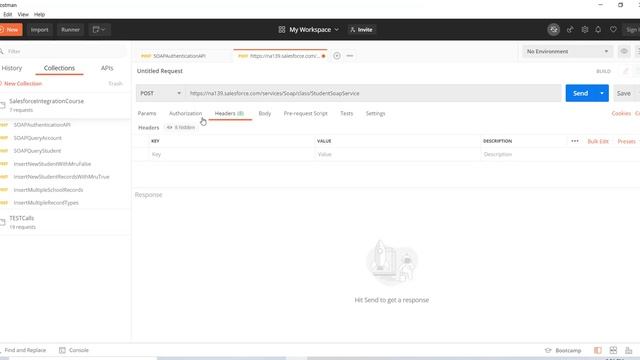640x360 pixels.
Task: Expand the SalesforceIntegrationCourse collection
Action: 47,105
